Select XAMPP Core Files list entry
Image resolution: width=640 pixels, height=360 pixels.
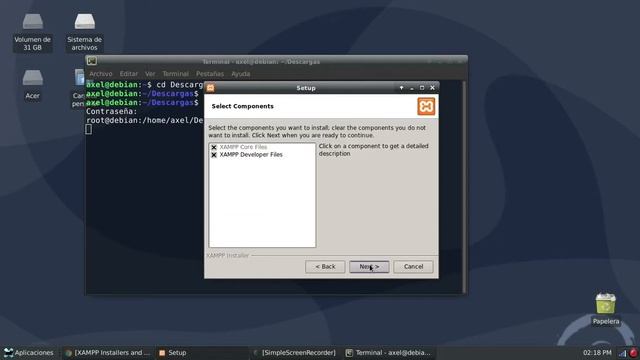point(243,147)
